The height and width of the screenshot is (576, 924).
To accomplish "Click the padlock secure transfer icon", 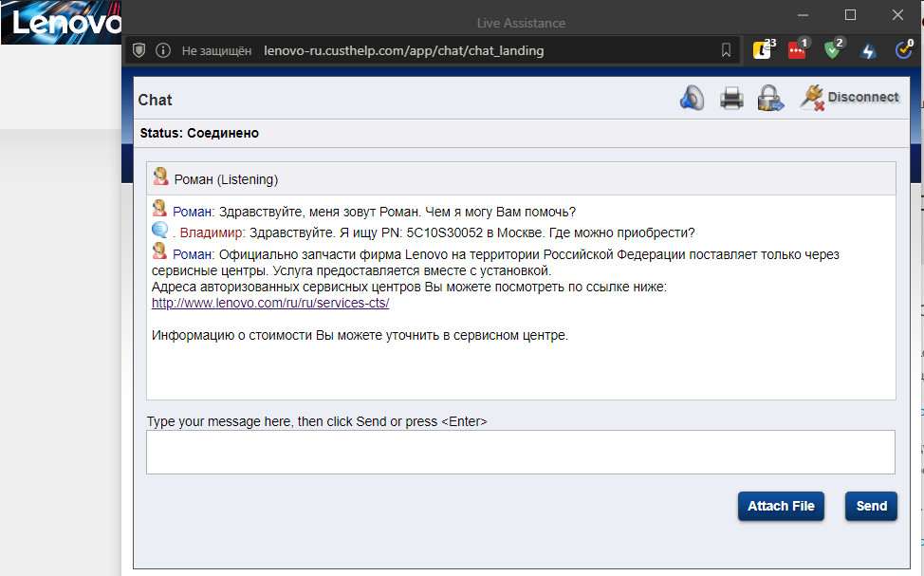I will [769, 98].
